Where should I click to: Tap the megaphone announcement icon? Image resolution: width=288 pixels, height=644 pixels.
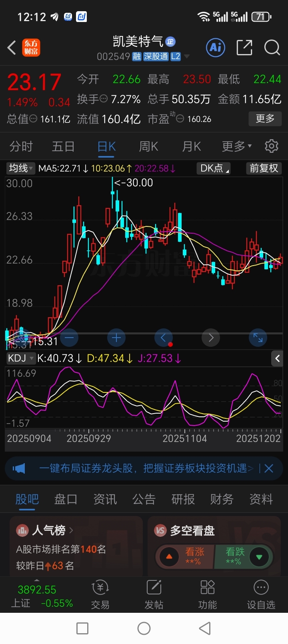pos(19,468)
